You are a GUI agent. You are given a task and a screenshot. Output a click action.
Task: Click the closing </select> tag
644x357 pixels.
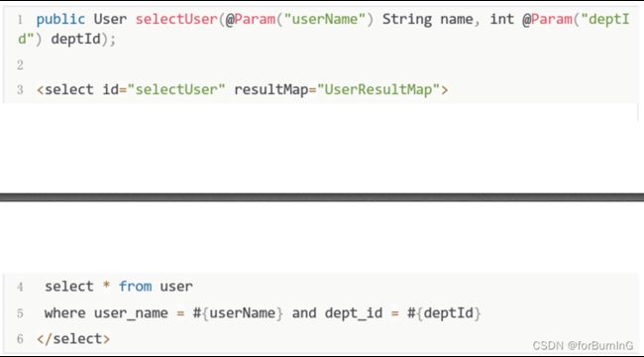point(73,339)
